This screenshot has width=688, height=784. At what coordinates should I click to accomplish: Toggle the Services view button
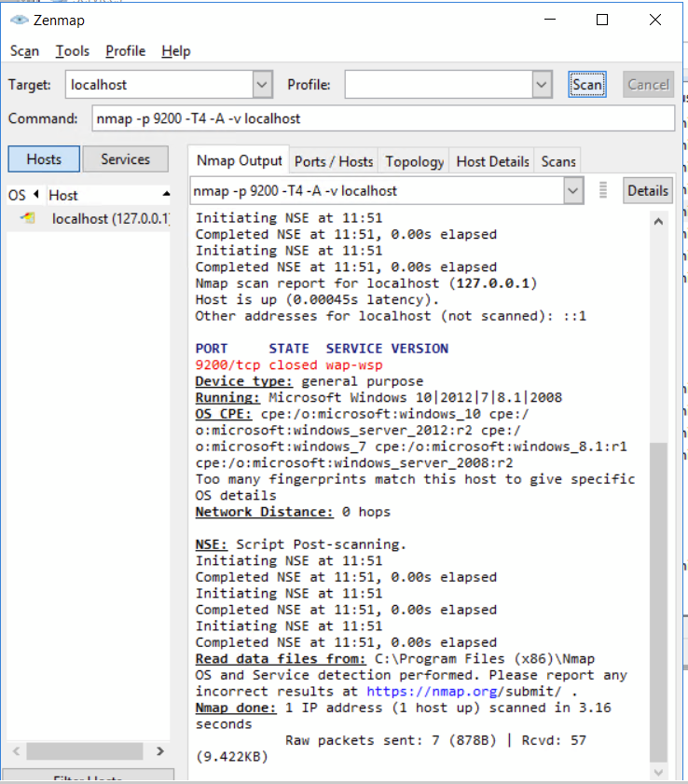[125, 159]
